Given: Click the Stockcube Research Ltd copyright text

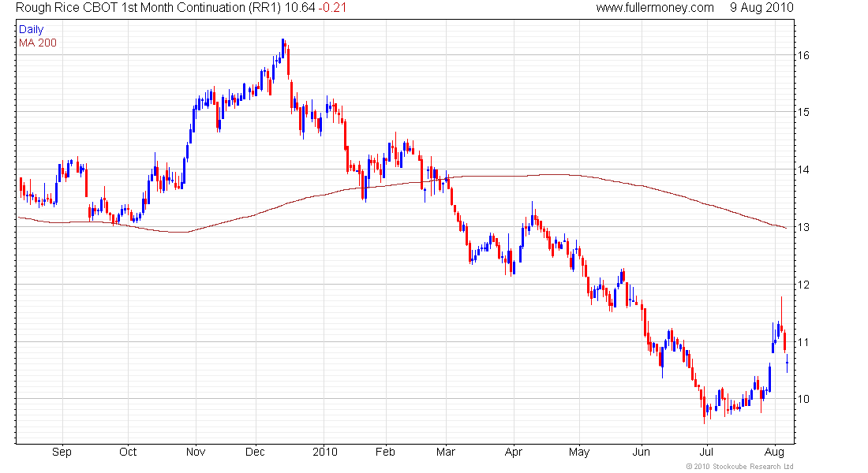Looking at the screenshot, I should pos(739,467).
